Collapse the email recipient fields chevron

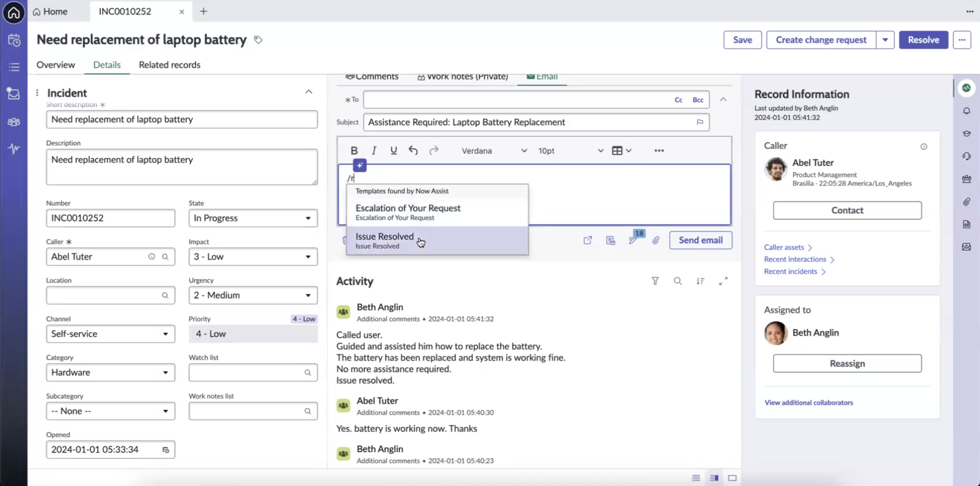(x=723, y=99)
